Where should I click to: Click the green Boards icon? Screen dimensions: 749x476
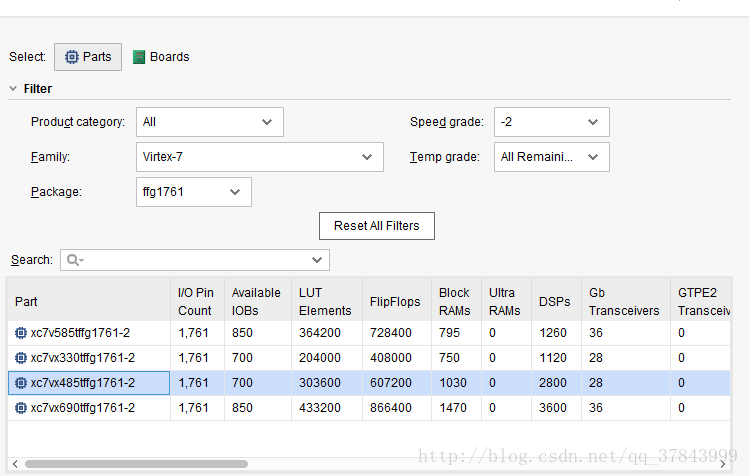click(x=139, y=57)
